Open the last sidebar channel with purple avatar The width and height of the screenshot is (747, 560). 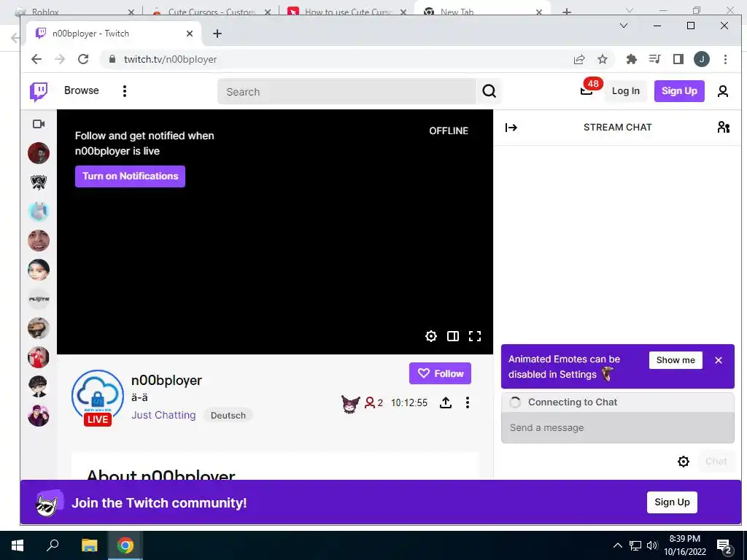(x=39, y=416)
